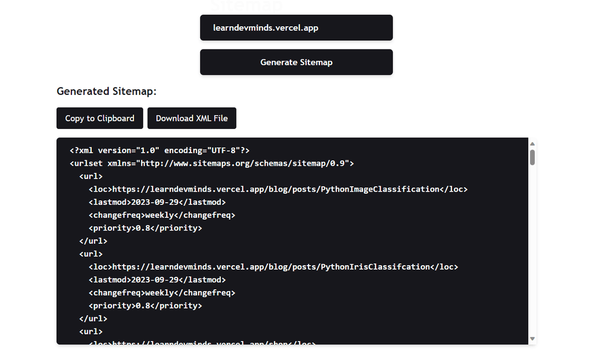Click the PythonImageClassification loc URL
Screen dimensions: 593x364
tap(278, 189)
